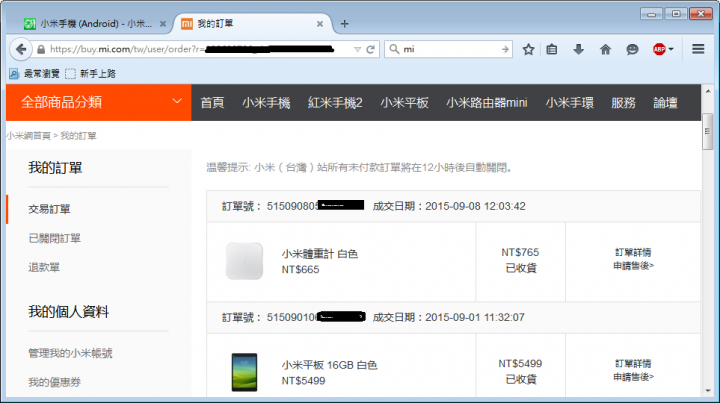Open 我的優惠券 link
The width and height of the screenshot is (720, 403).
[55, 382]
